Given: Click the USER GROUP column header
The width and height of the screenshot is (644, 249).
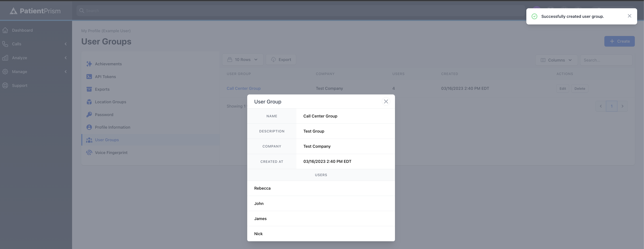Looking at the screenshot, I should tap(239, 74).
